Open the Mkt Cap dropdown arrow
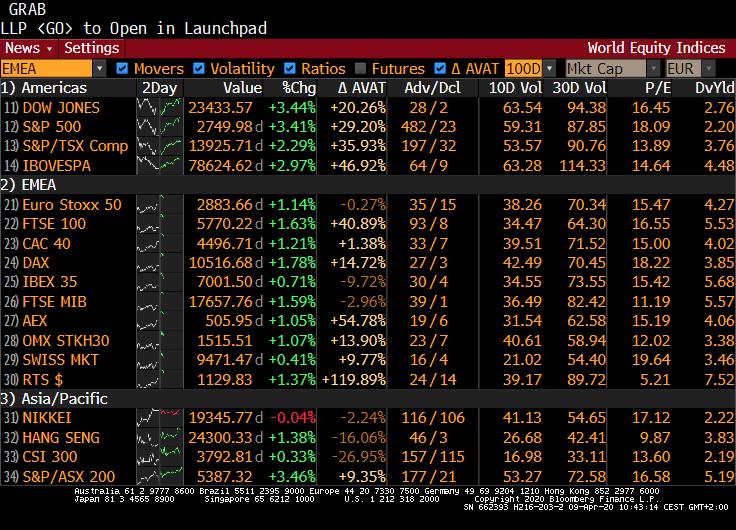736x530 pixels. (653, 69)
